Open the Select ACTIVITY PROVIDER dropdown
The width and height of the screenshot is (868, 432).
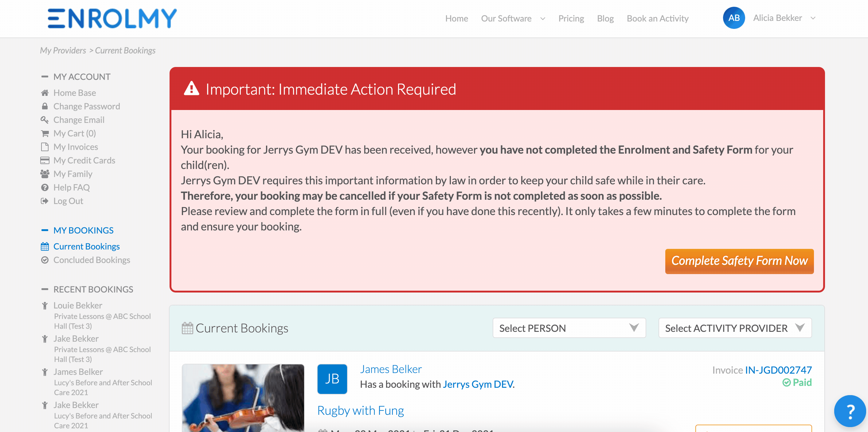coord(735,328)
